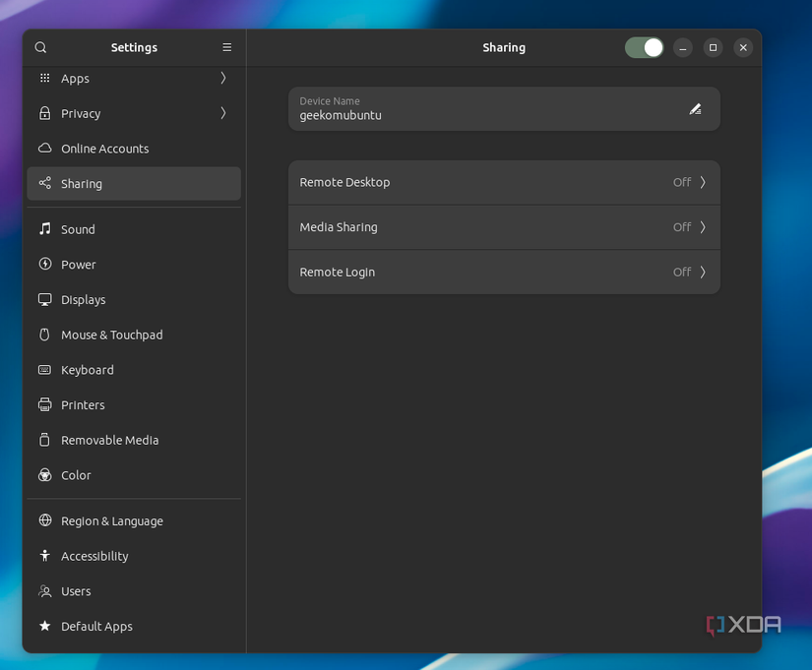
Task: Open the Remote Login detail page
Action: tap(503, 272)
